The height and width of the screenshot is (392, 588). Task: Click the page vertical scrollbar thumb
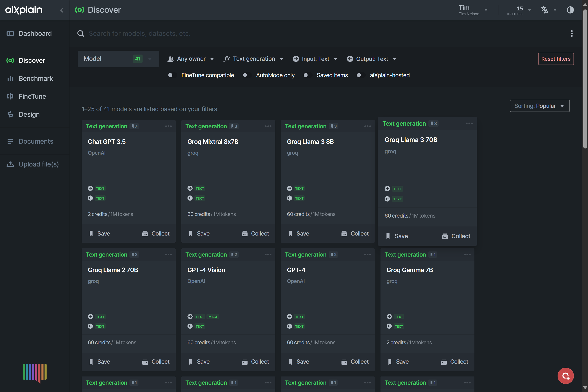click(585, 79)
